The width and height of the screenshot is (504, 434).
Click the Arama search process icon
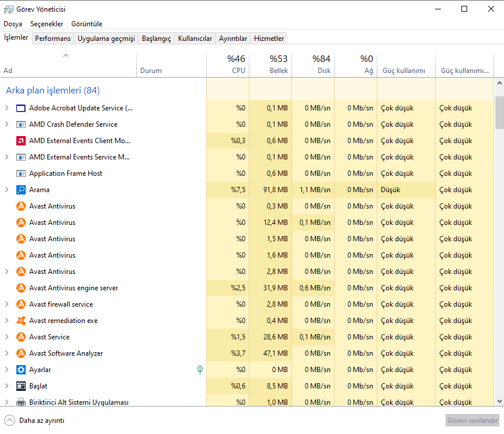(x=21, y=190)
